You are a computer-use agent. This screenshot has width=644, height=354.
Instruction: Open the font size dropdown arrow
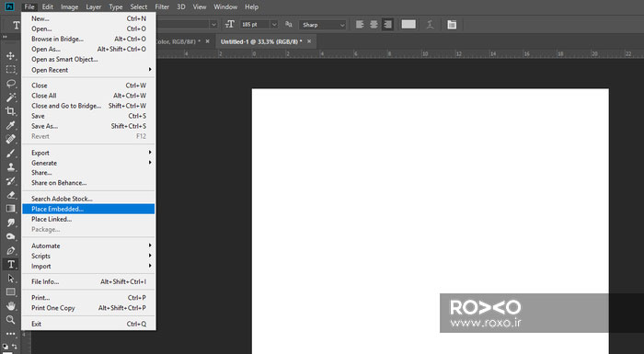[x=274, y=25]
